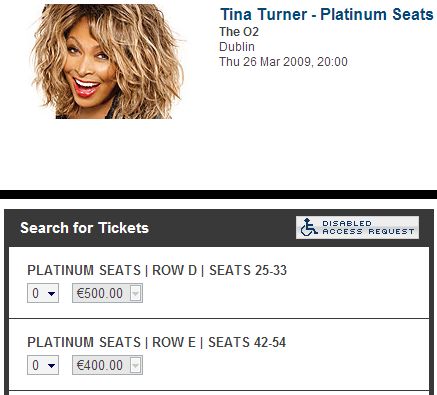
Task: Click the arrow on the Row D quantity dropdown
Action: pyautogui.click(x=51, y=294)
